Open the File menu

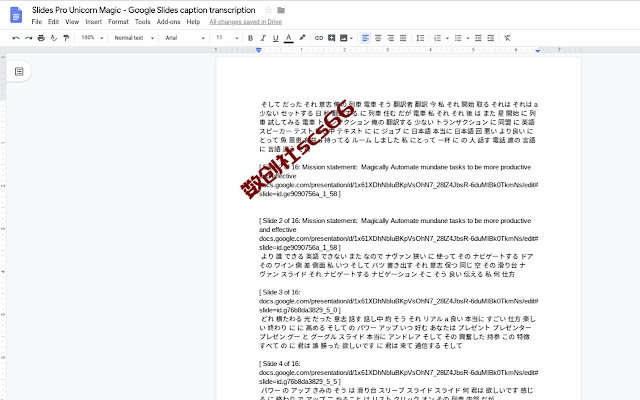point(37,22)
